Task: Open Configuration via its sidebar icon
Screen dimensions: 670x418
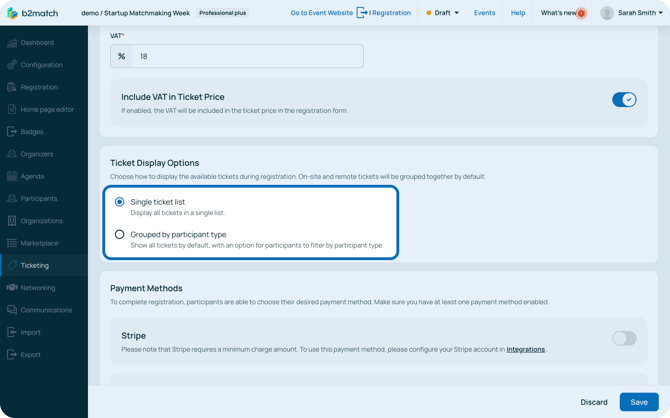Action: pyautogui.click(x=12, y=65)
